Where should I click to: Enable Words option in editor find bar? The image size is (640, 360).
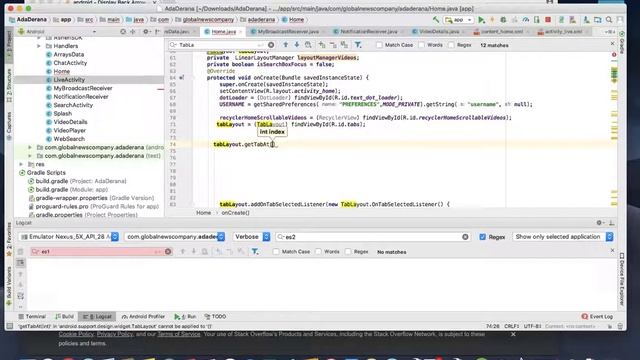(x=422, y=45)
